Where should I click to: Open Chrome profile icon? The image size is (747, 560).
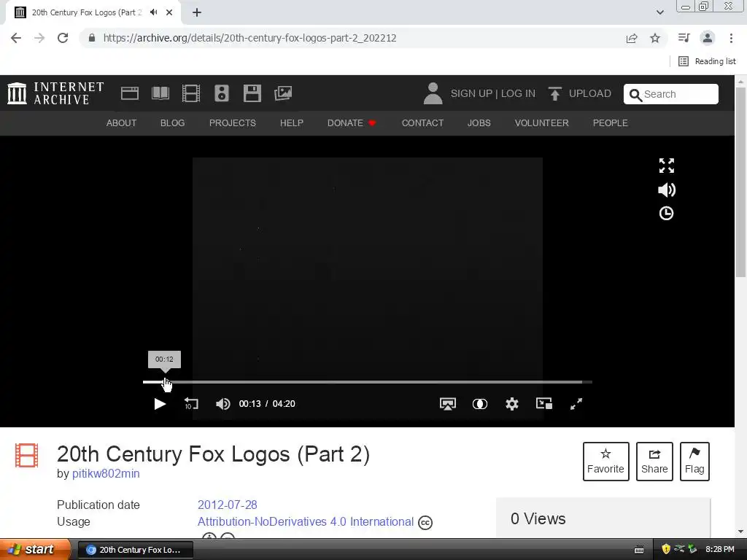(708, 38)
